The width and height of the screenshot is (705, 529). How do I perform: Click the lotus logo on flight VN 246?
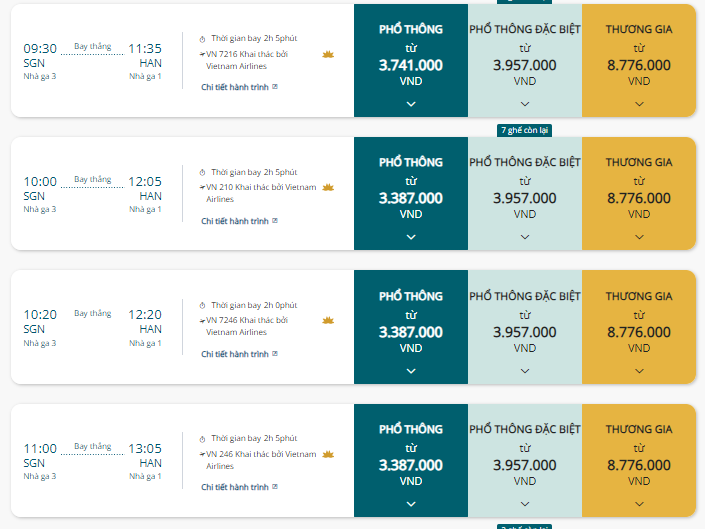coord(328,454)
